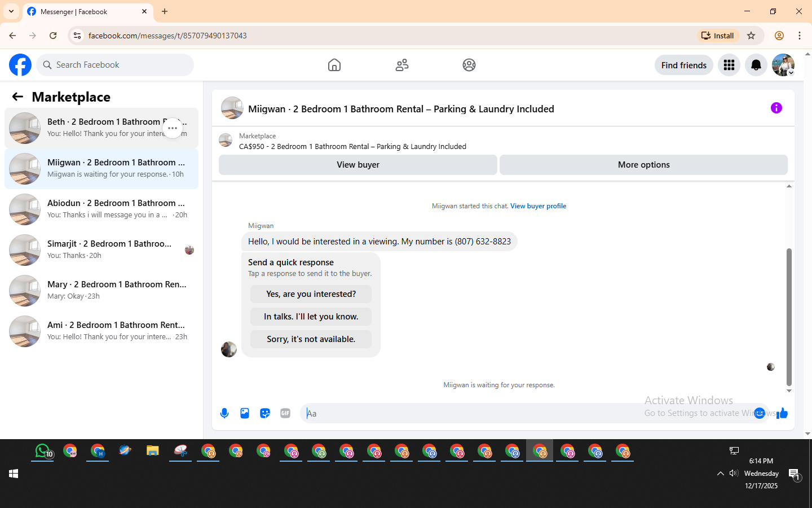Open the nine-dot Facebook menu grid
The width and height of the screenshot is (812, 508).
[x=729, y=65]
